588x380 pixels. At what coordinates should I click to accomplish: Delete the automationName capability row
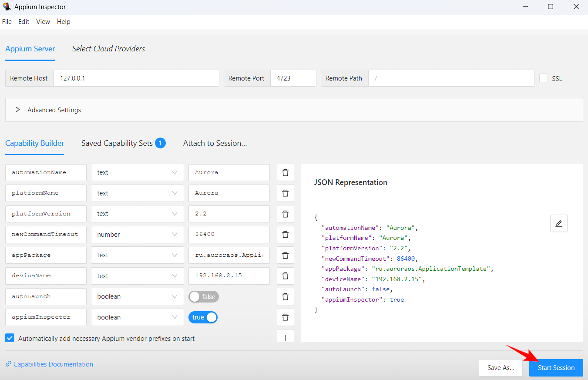tap(286, 172)
